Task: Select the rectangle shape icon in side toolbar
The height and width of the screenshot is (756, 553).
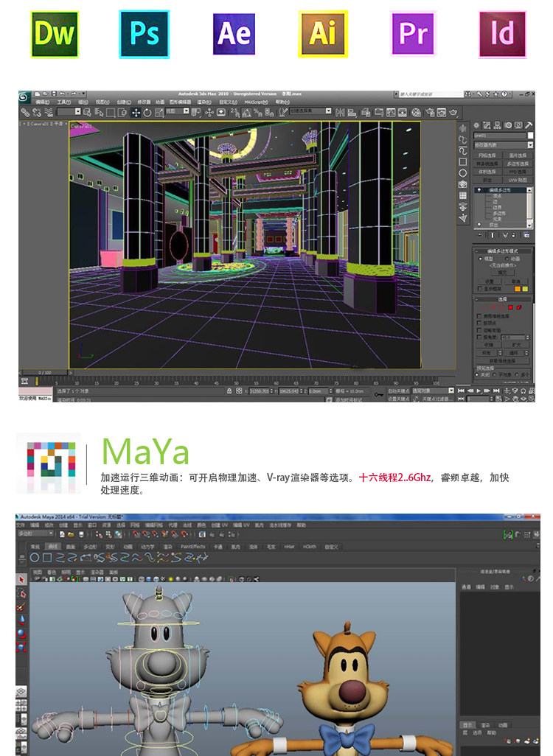Action: (x=463, y=162)
